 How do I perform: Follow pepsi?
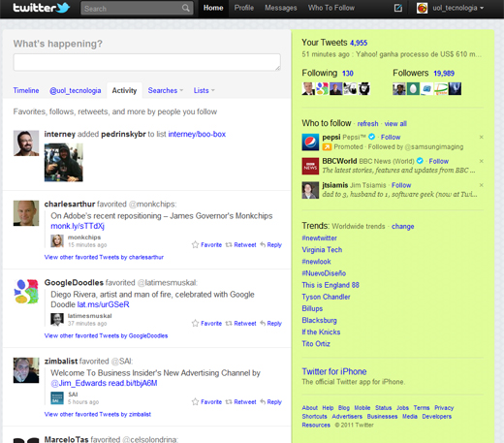391,137
